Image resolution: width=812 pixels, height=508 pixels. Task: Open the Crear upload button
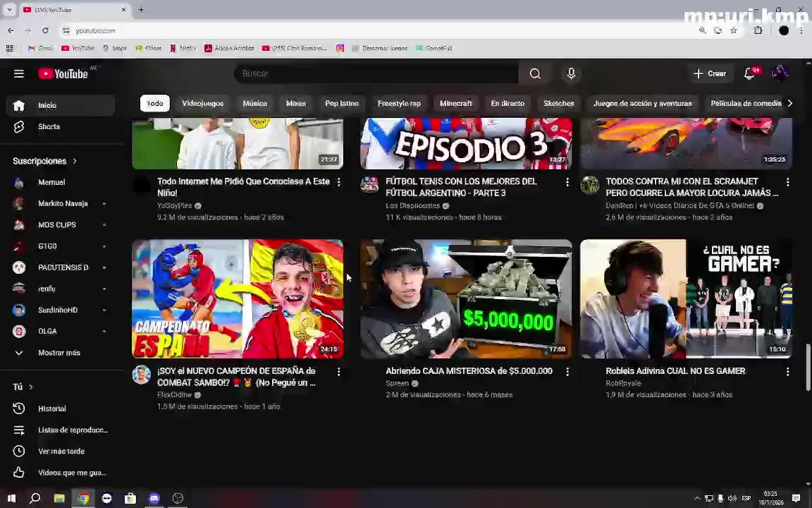(x=710, y=73)
